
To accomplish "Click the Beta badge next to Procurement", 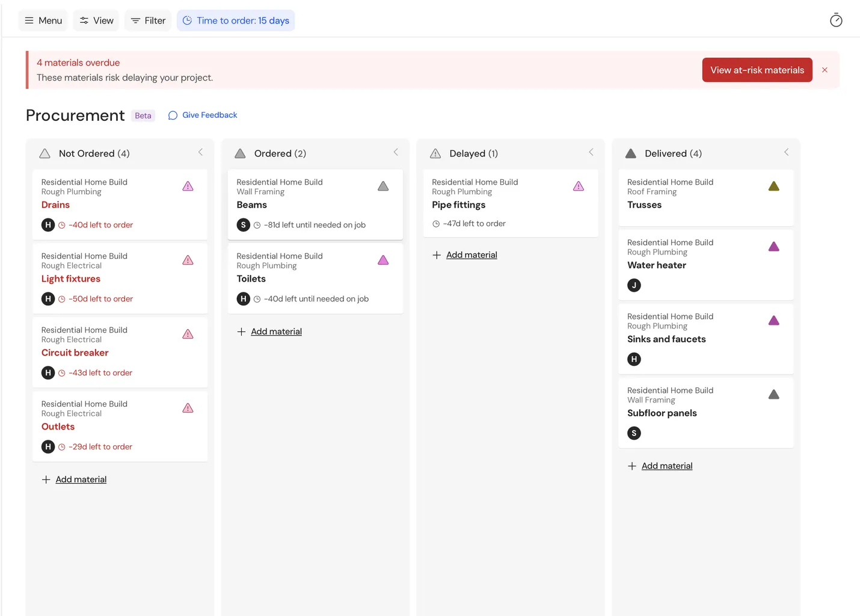I will (143, 115).
